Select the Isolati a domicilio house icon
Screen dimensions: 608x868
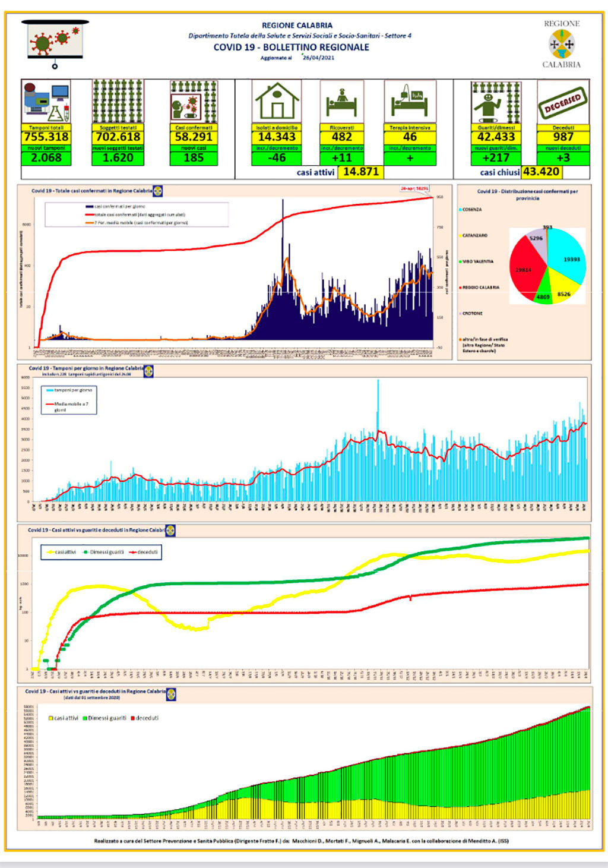[x=277, y=102]
